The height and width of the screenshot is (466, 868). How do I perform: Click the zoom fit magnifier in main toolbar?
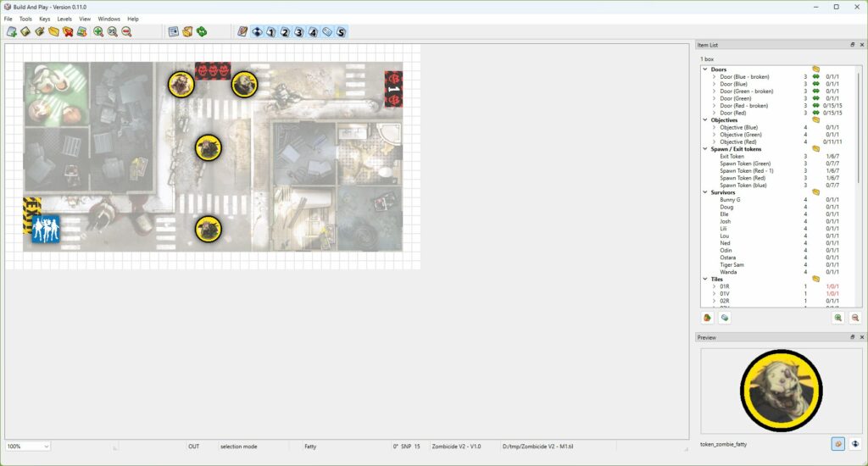click(113, 32)
